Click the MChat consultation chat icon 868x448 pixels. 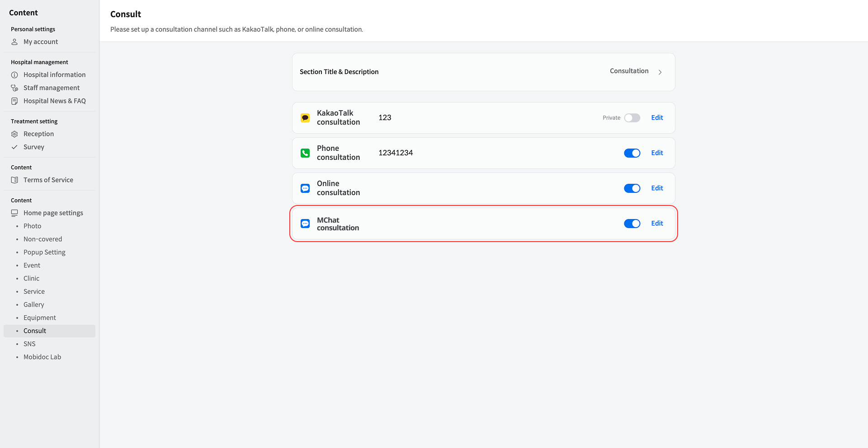305,224
